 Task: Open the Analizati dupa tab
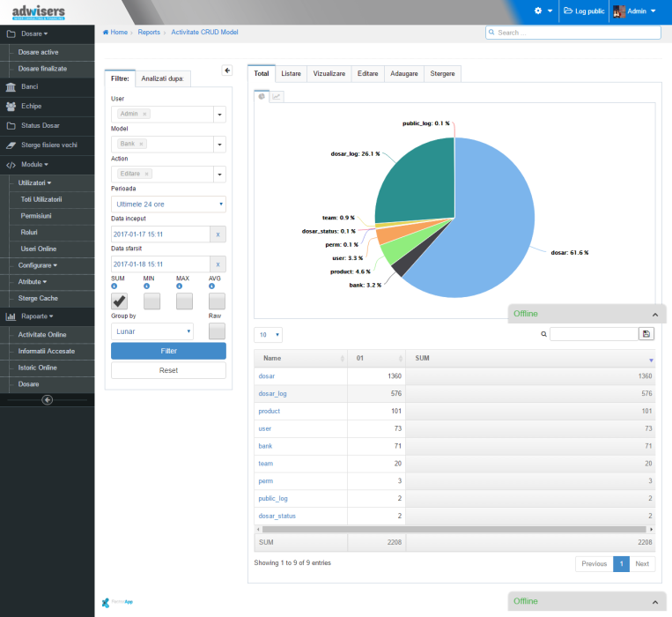(x=162, y=79)
